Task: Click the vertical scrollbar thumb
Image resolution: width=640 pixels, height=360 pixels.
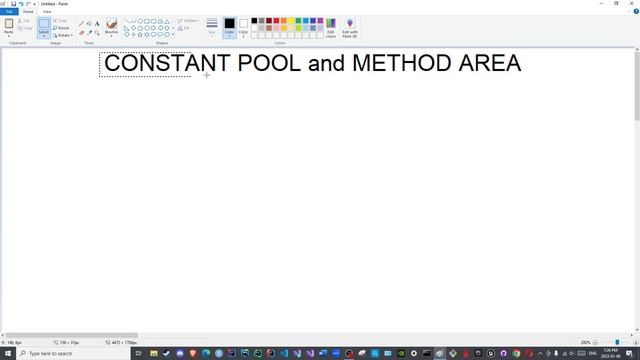Action: click(637, 86)
